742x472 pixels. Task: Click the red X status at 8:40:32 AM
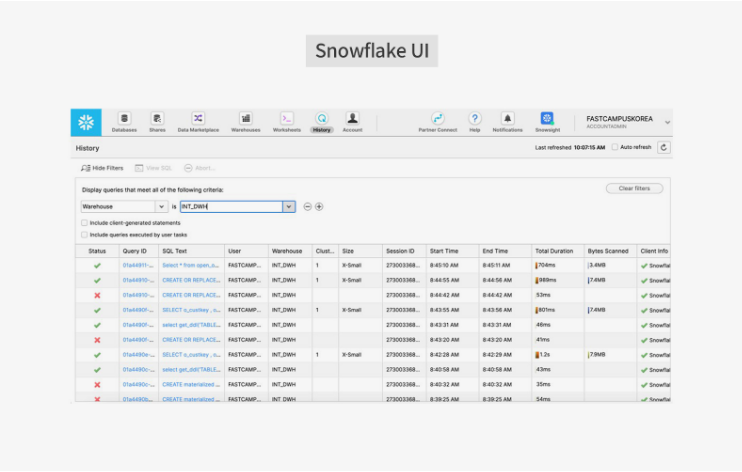click(x=97, y=385)
